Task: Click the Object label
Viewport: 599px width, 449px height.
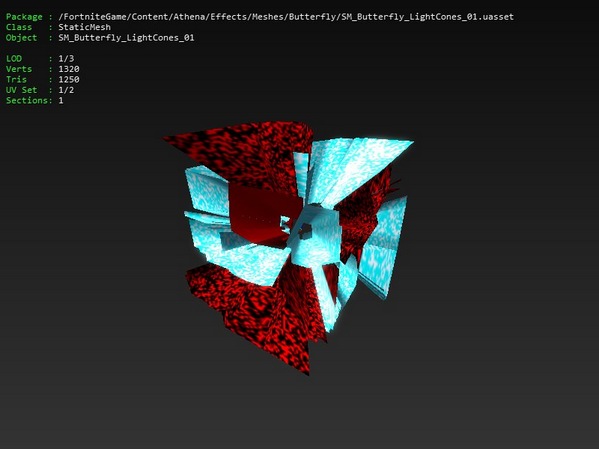Action: 21,37
